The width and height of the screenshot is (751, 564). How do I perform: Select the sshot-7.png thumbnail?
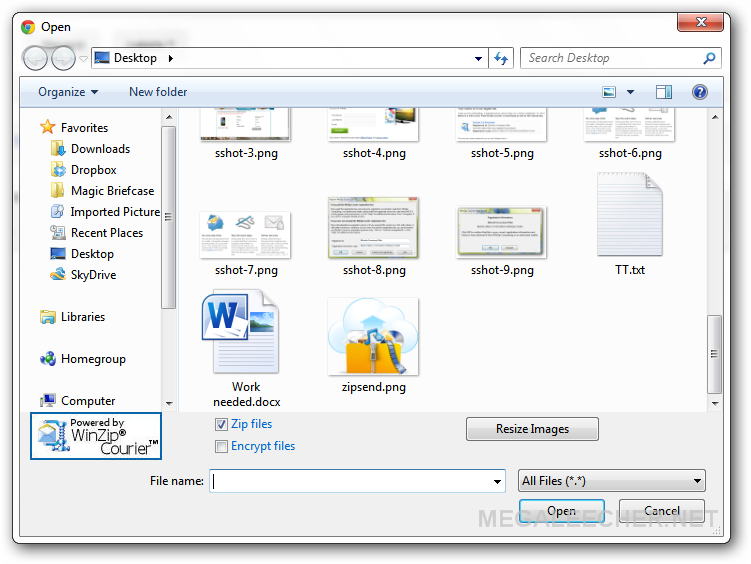tap(245, 235)
